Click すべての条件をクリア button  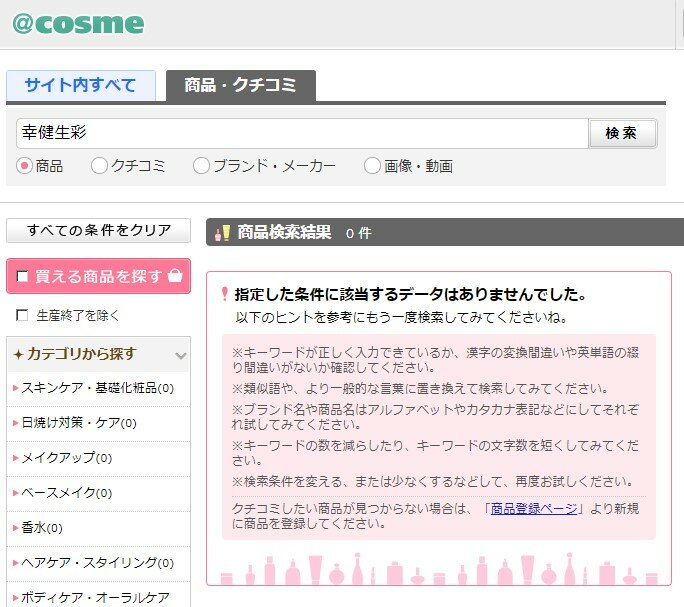(x=99, y=230)
